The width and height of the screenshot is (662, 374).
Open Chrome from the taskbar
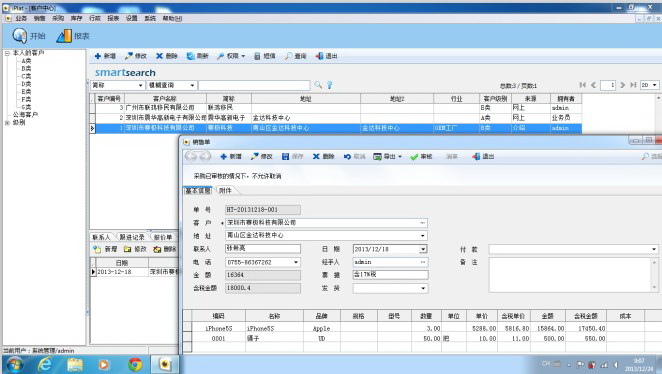[x=135, y=364]
